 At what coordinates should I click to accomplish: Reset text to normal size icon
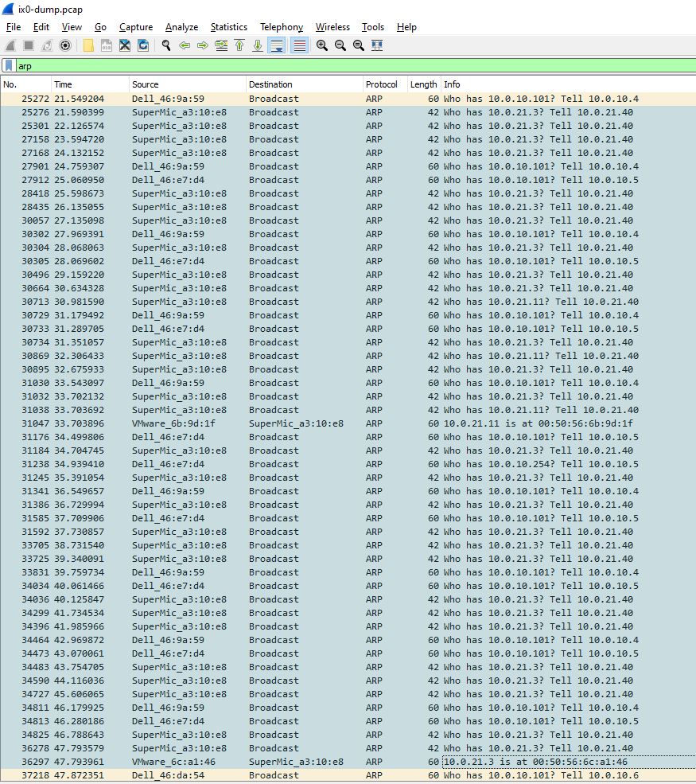click(359, 46)
